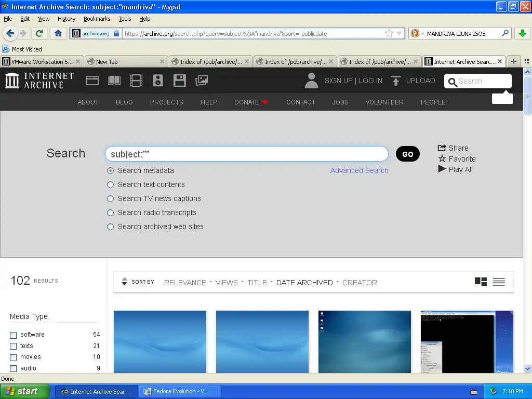Add to Favorite via star icon
Screen dimensions: 532x399
coord(442,158)
